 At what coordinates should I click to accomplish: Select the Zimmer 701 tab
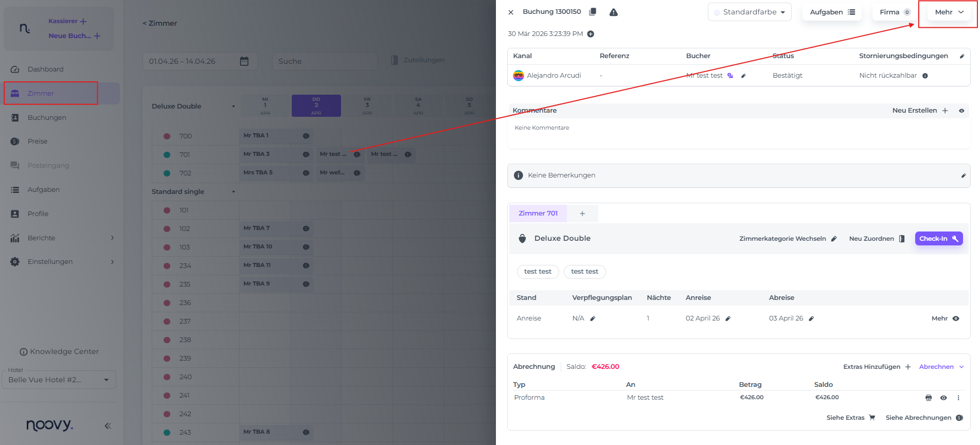tap(538, 213)
